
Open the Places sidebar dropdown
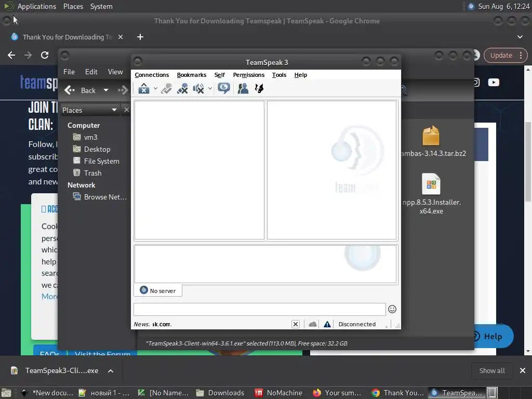tap(89, 110)
